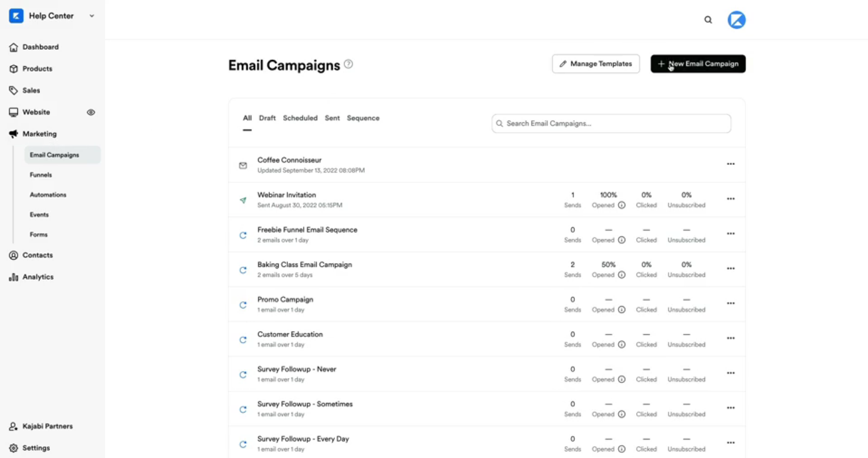This screenshot has width=868, height=458.
Task: Open Contacts from the sidebar
Action: [x=12, y=255]
